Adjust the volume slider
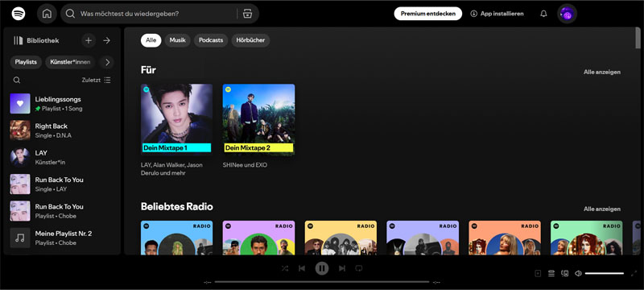644x290 pixels. 605,274
